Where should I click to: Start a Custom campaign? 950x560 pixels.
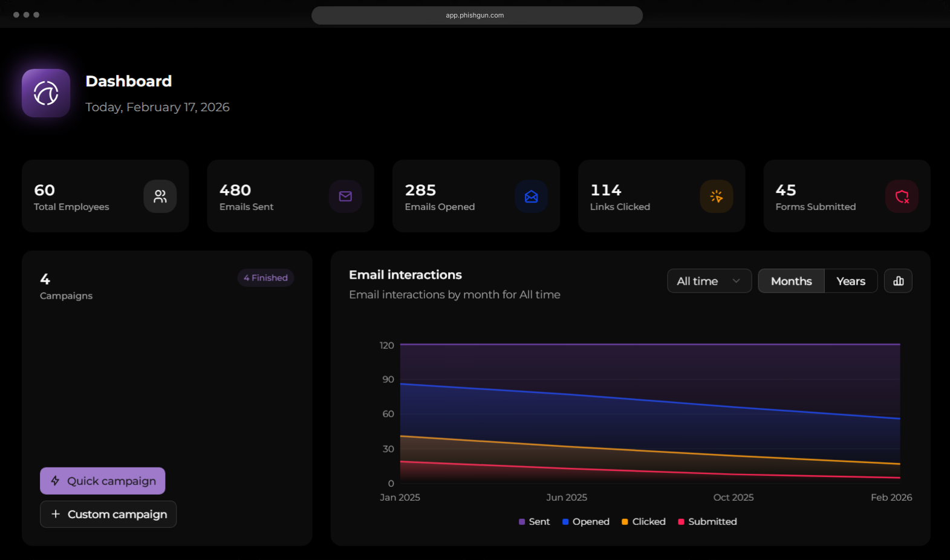click(108, 514)
